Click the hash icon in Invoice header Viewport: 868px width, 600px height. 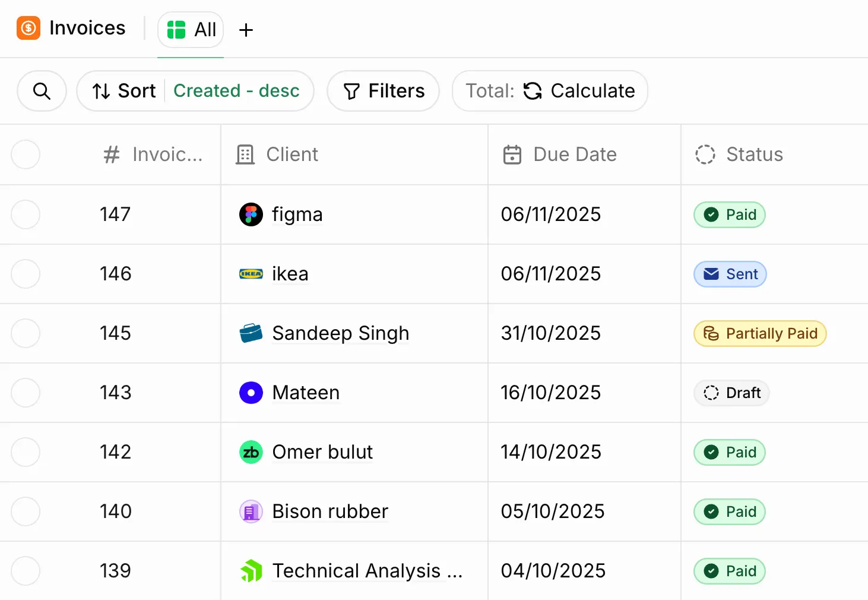[112, 154]
